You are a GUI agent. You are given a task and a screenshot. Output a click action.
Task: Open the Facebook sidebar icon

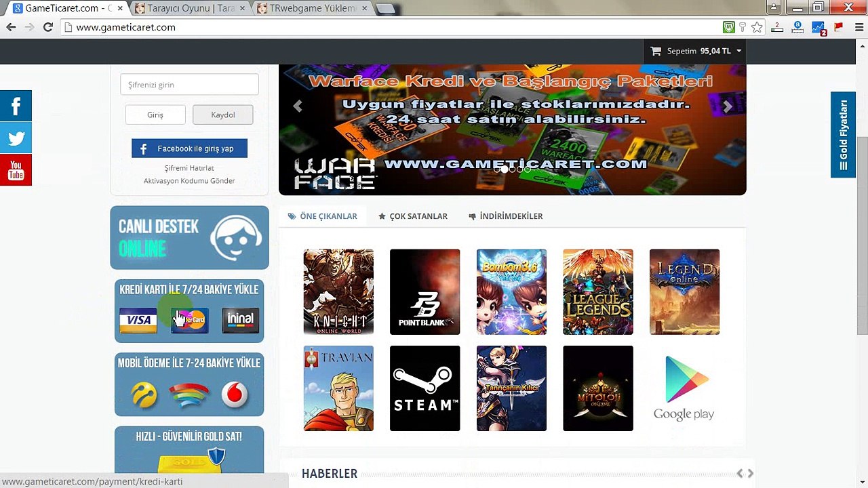click(x=16, y=106)
